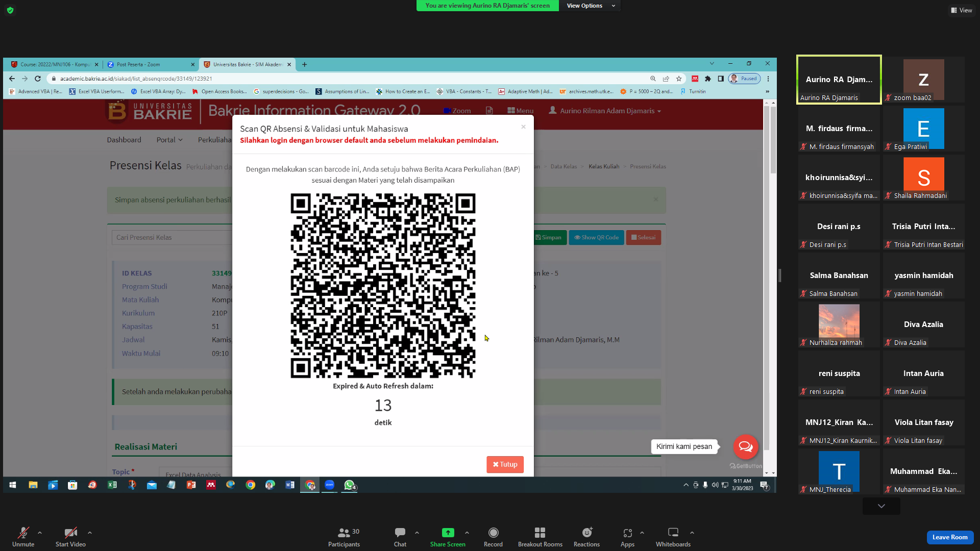Expand the Portal menu
The height and width of the screenshot is (551, 980).
point(169,140)
